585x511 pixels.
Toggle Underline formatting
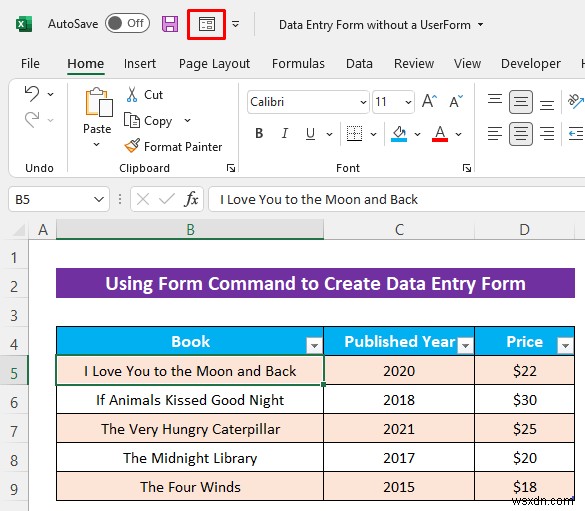tap(310, 134)
